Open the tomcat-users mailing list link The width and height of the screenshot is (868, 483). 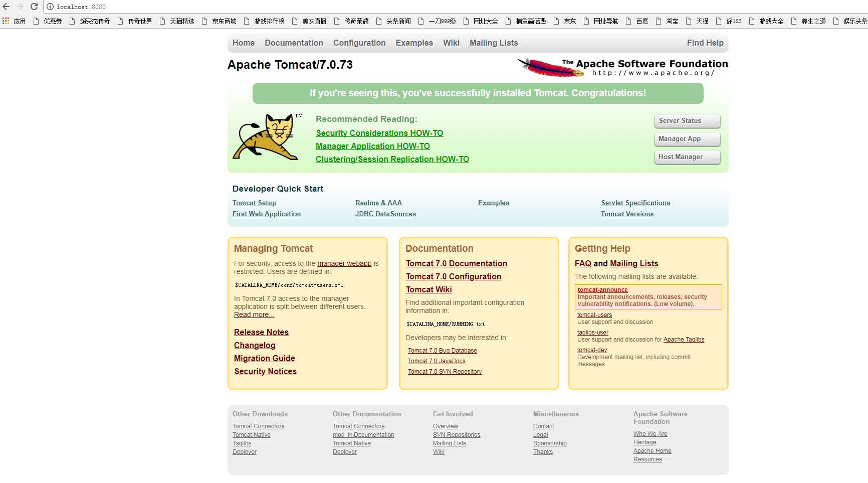tap(594, 315)
